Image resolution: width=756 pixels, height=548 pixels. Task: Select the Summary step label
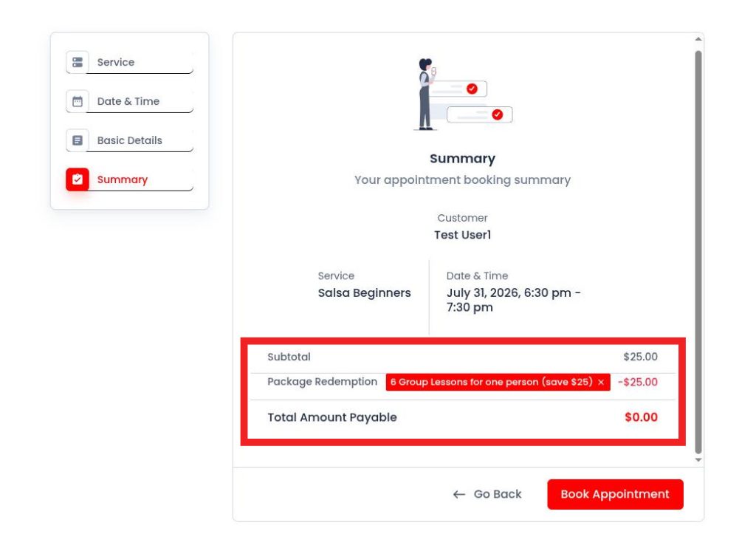(x=123, y=179)
